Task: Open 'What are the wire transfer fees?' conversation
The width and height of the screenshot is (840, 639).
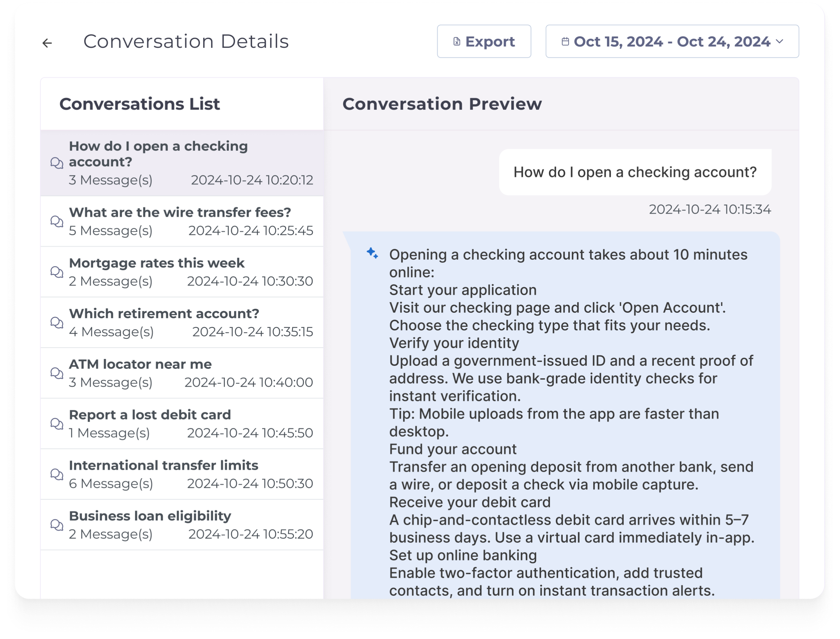Action: click(182, 221)
